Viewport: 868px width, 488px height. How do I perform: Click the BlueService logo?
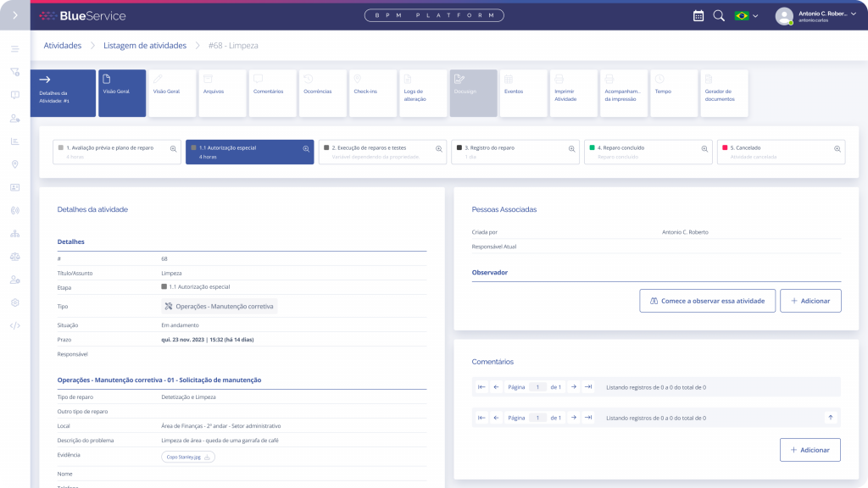(x=82, y=16)
